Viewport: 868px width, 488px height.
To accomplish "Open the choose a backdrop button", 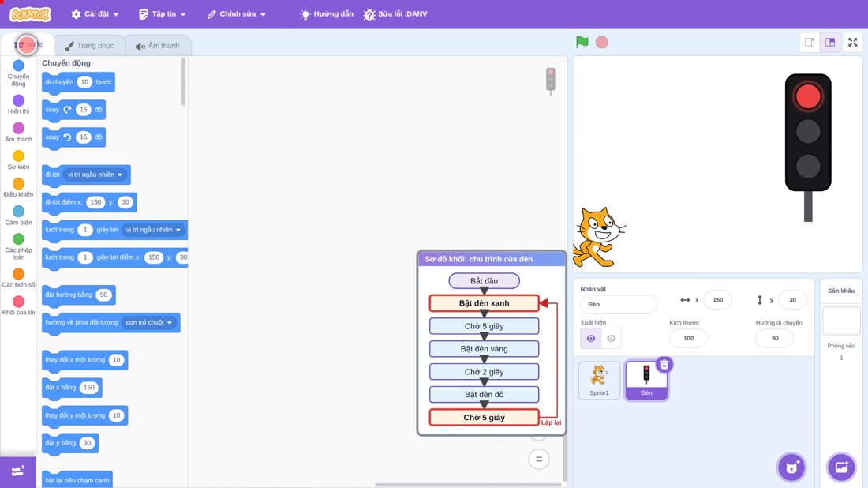I will (x=841, y=467).
